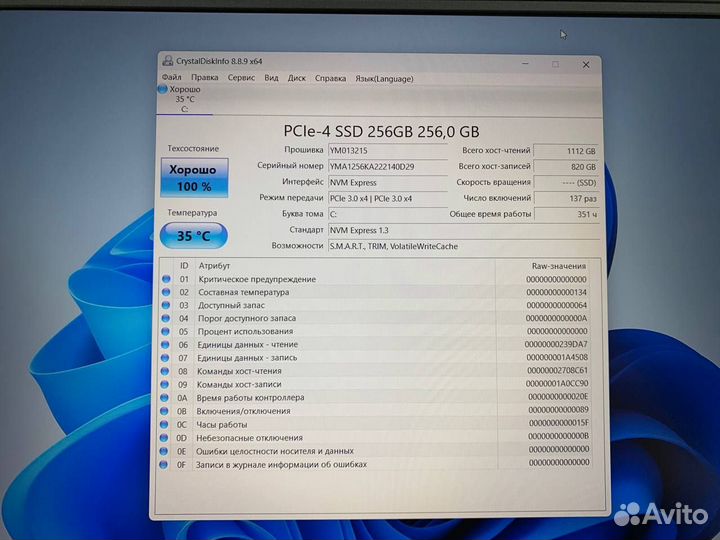The width and height of the screenshot is (720, 540).
Task: Click the firmware field YM013215
Action: (x=388, y=151)
